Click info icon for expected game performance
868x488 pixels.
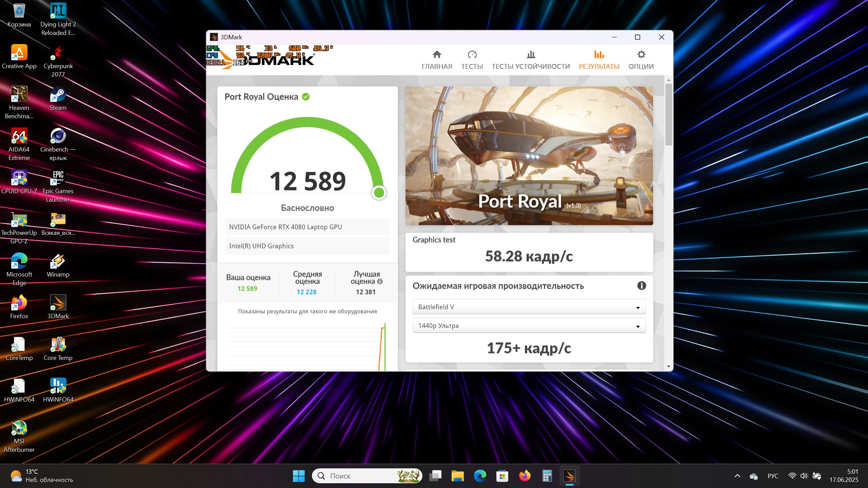coord(641,286)
